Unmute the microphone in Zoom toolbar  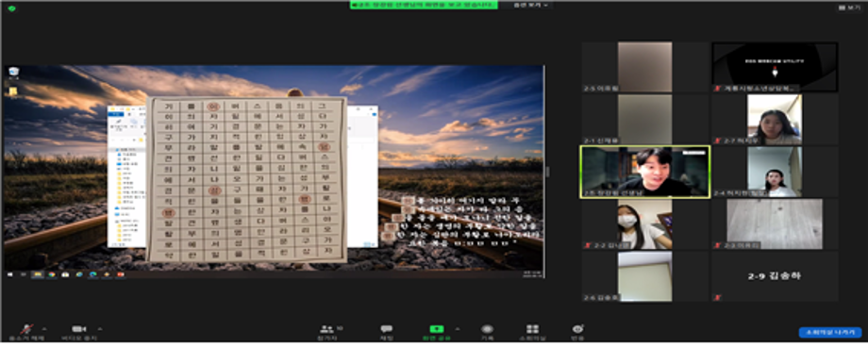pyautogui.click(x=26, y=329)
